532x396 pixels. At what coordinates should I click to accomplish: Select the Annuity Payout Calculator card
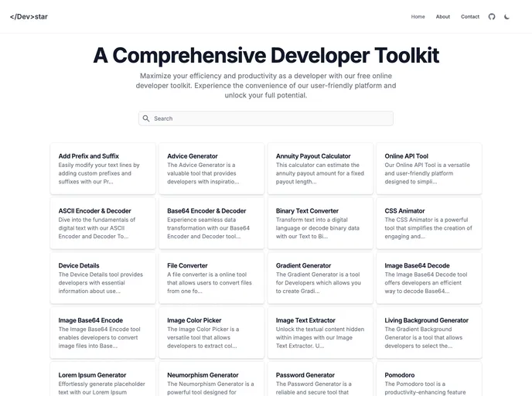pyautogui.click(x=320, y=169)
